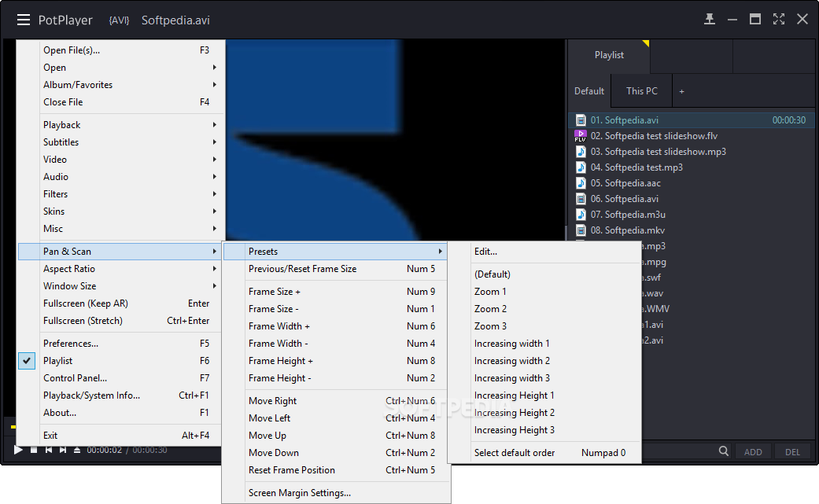Select About... menu item
This screenshot has height=504, width=819.
point(121,412)
